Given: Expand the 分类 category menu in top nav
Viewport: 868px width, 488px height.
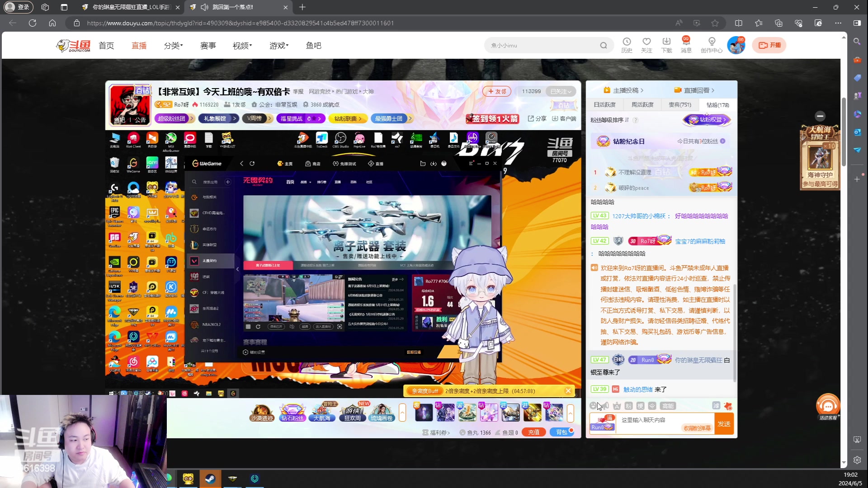Looking at the screenshot, I should 173,45.
